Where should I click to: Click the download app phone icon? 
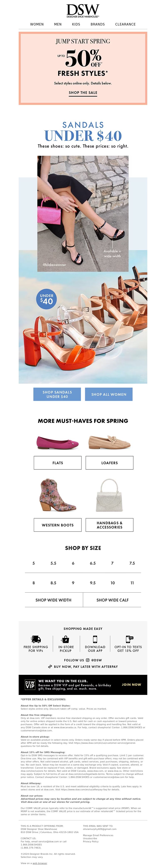click(95, 639)
